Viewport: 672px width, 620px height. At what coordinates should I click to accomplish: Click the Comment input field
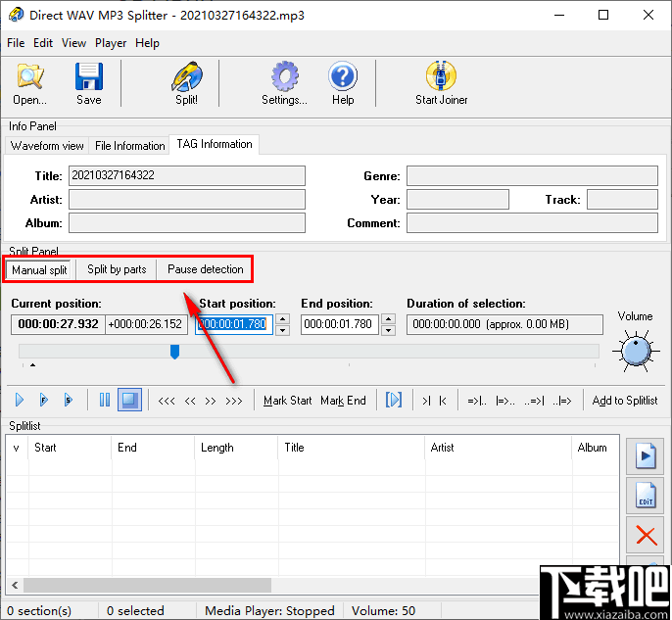pos(532,222)
